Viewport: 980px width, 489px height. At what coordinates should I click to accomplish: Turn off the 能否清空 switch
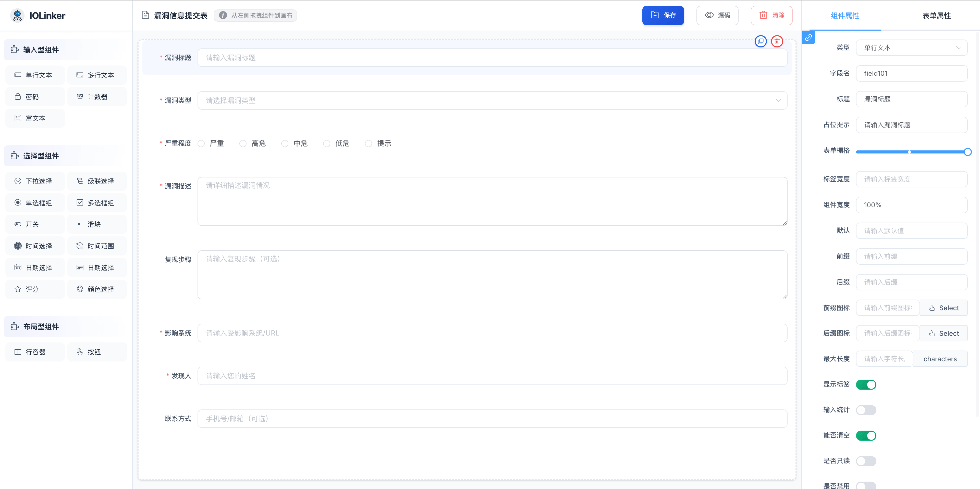[866, 435]
